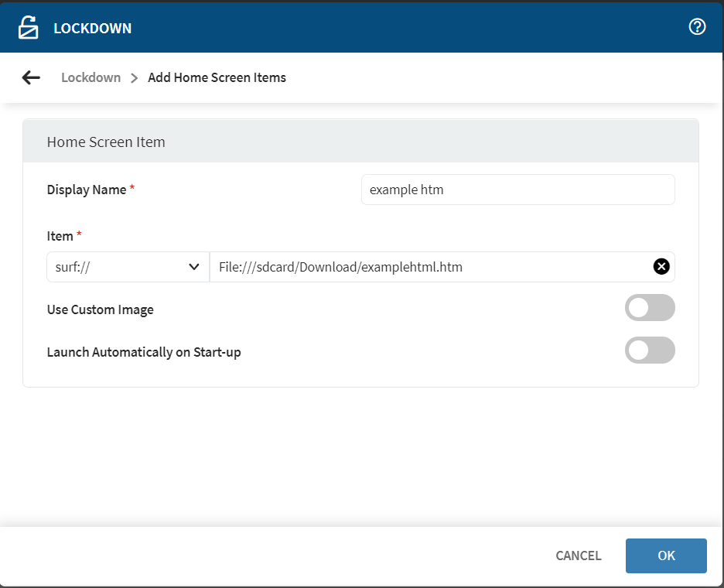Click the breadcrumb separator chevron
Image resolution: width=724 pixels, height=588 pixels.
tap(135, 77)
